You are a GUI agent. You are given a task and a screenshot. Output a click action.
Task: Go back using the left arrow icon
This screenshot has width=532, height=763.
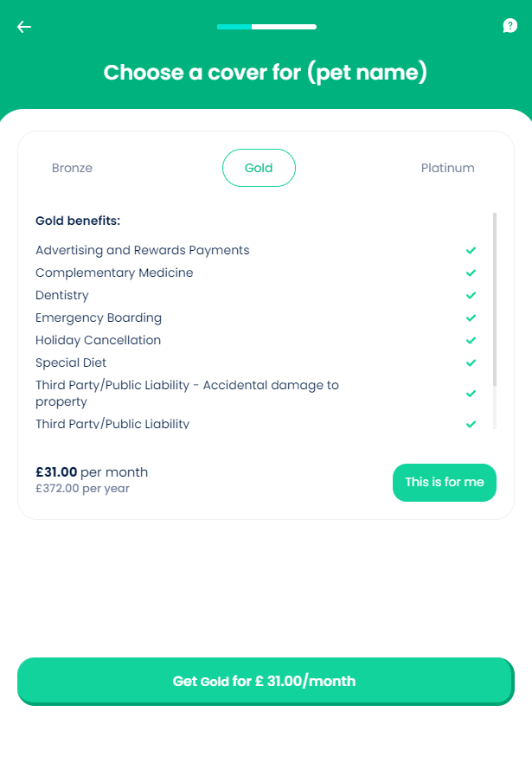24,27
